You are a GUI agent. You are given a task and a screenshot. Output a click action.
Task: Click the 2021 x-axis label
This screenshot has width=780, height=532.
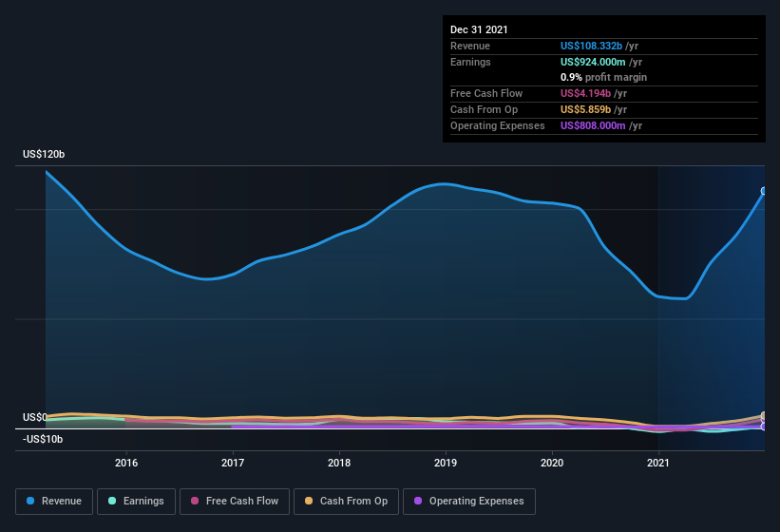[x=658, y=463]
